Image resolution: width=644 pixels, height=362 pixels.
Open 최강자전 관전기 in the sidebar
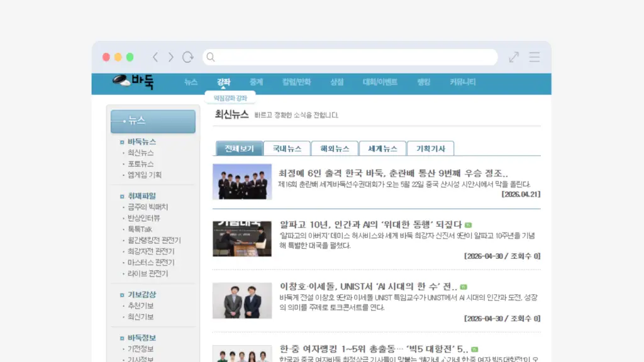pyautogui.click(x=151, y=251)
